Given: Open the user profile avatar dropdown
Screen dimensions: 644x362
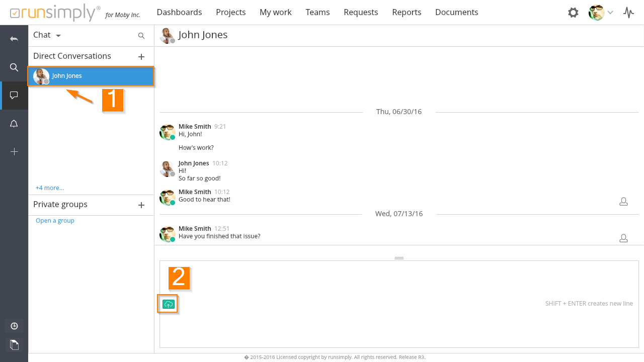Looking at the screenshot, I should pos(601,13).
